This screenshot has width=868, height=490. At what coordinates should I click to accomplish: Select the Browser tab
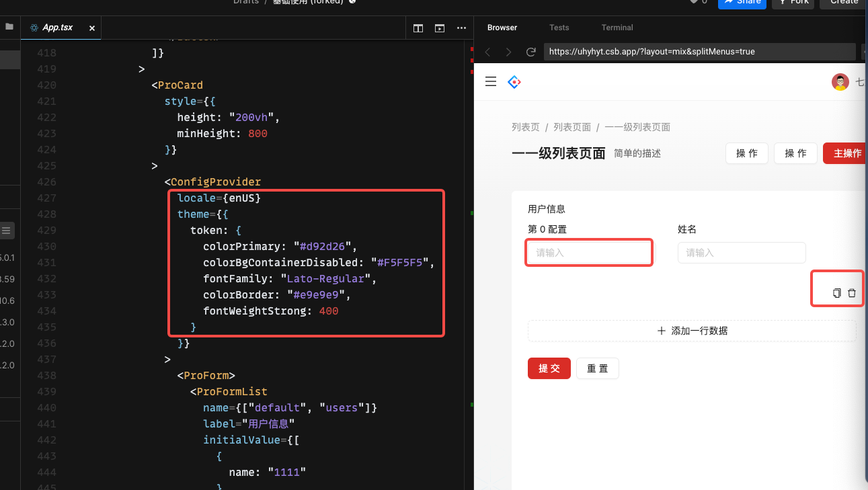click(x=502, y=28)
